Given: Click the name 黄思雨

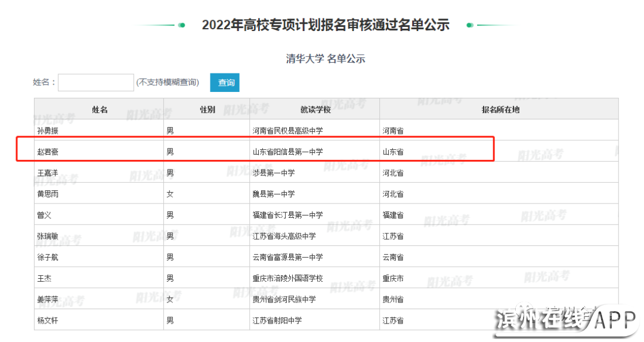Looking at the screenshot, I should (x=48, y=194).
